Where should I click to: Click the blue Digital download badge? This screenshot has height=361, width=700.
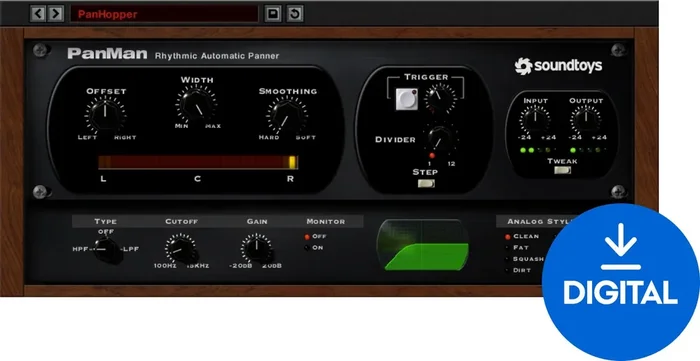tap(621, 282)
